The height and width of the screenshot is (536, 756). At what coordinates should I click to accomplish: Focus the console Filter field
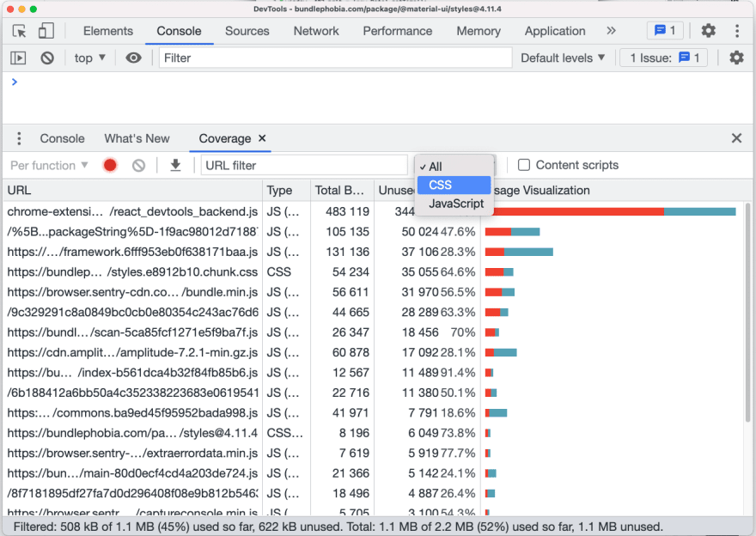click(x=335, y=58)
